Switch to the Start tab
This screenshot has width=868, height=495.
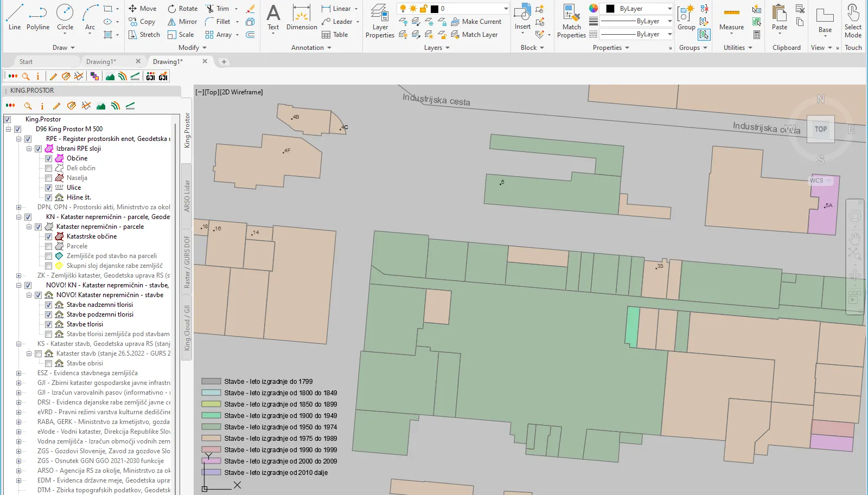pyautogui.click(x=26, y=62)
